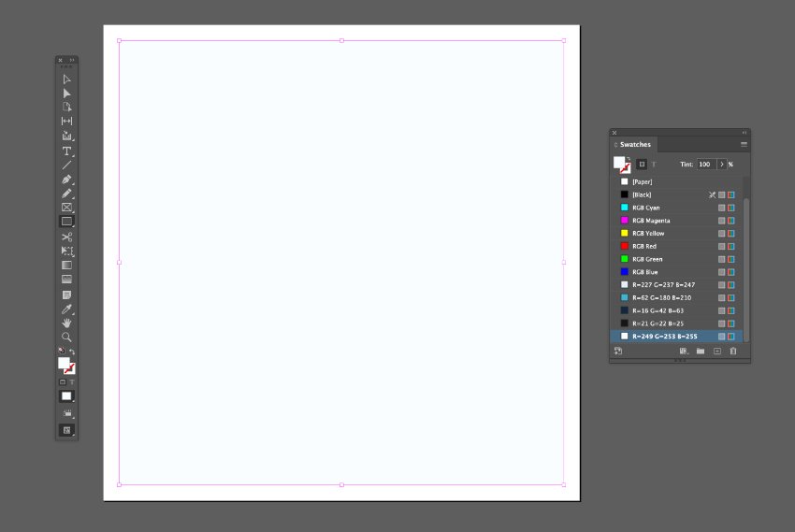Activate toolbar Stroke box

coord(70,369)
